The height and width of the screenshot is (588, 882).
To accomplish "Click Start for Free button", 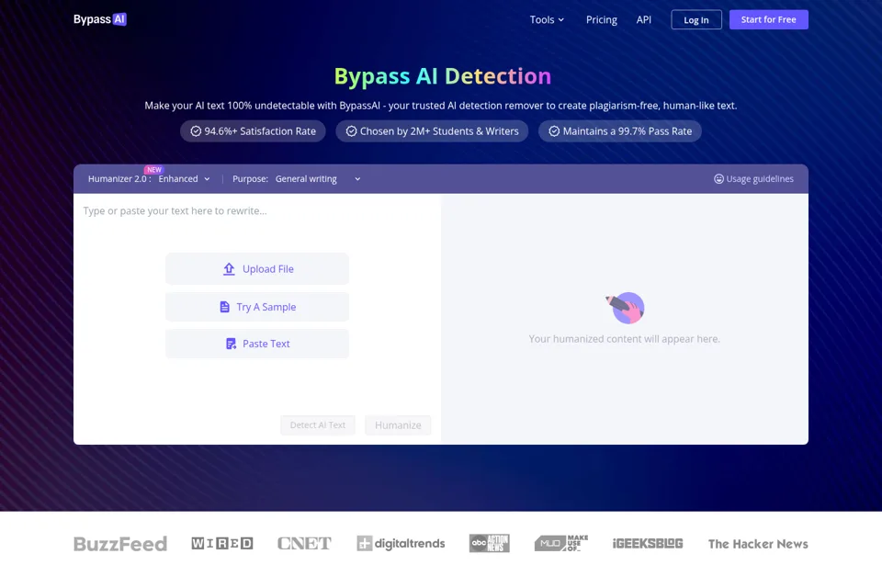I will [x=768, y=19].
